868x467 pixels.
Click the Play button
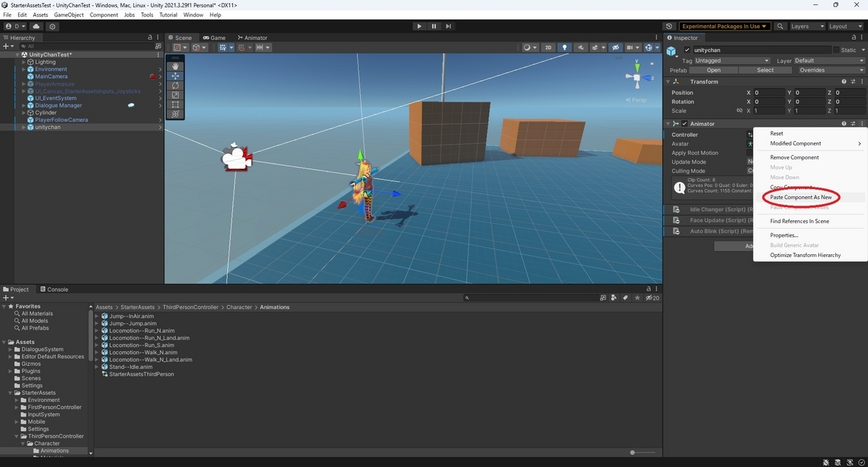(x=419, y=26)
